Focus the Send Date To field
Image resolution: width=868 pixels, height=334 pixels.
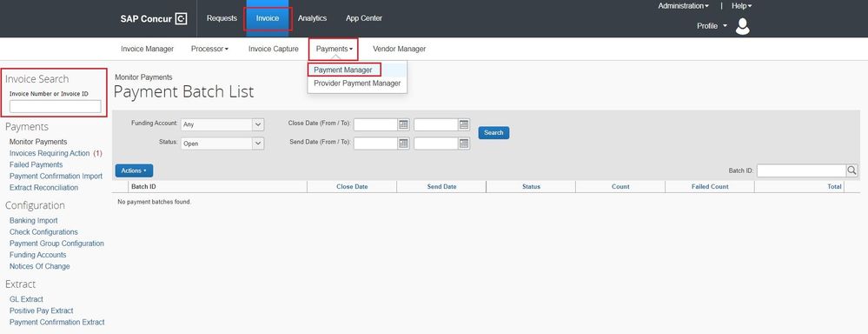pos(436,144)
